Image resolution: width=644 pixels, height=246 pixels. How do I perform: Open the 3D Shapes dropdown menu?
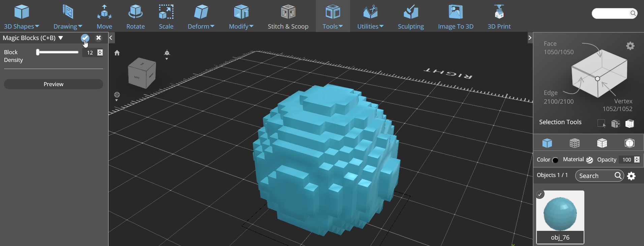pos(22,16)
